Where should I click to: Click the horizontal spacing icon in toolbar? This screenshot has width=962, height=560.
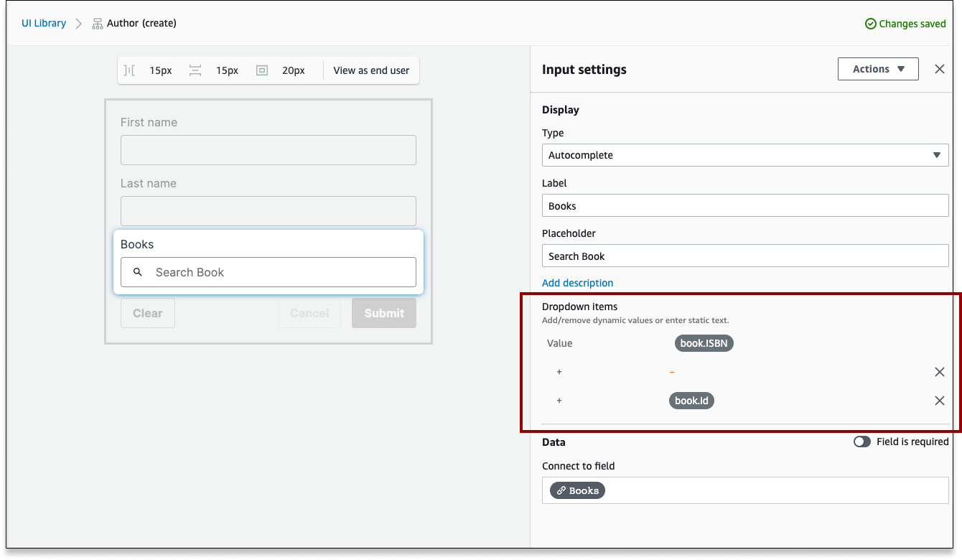(129, 70)
